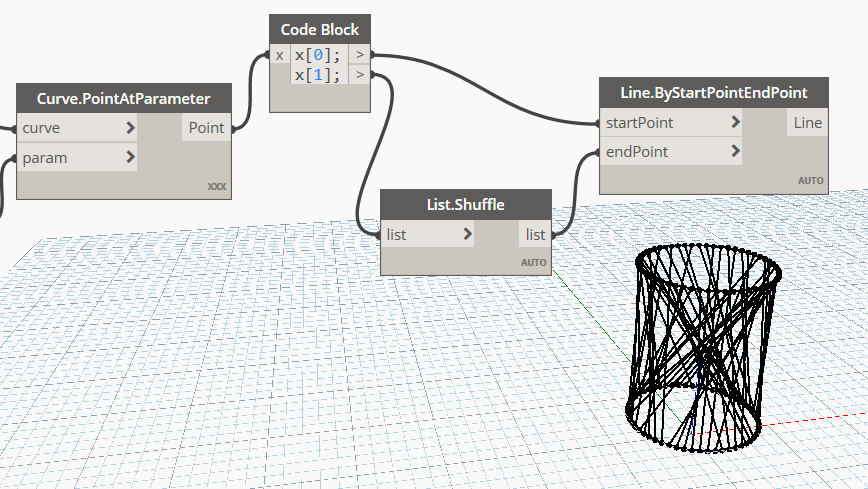Click the x input port on Code Block
868x489 pixels.
[279, 55]
